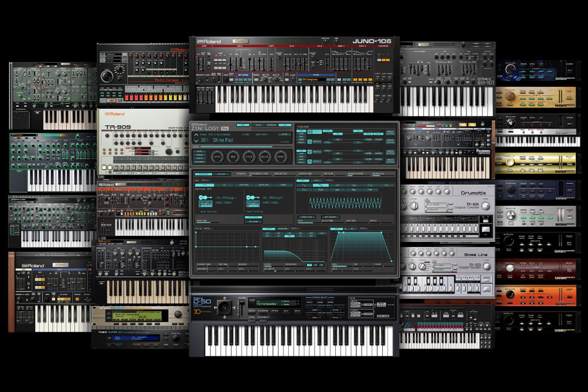588x392 pixels.
Task: Click the ZENOLOGY Pro logo
Action: coord(210,128)
